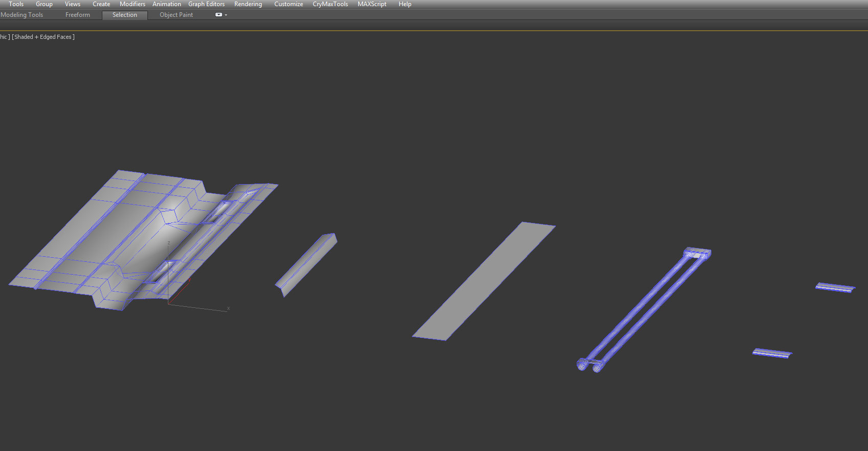Open the Create menu
Screen dimensions: 868x451
(x=101, y=4)
